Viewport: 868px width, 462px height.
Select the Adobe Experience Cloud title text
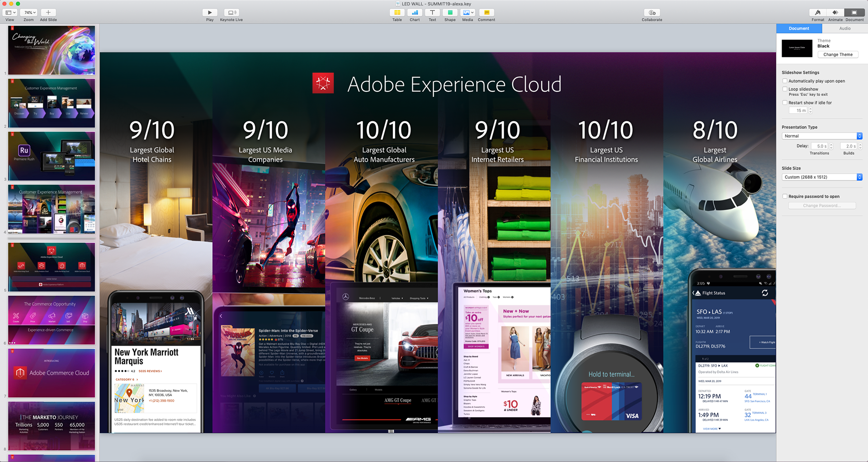click(454, 85)
